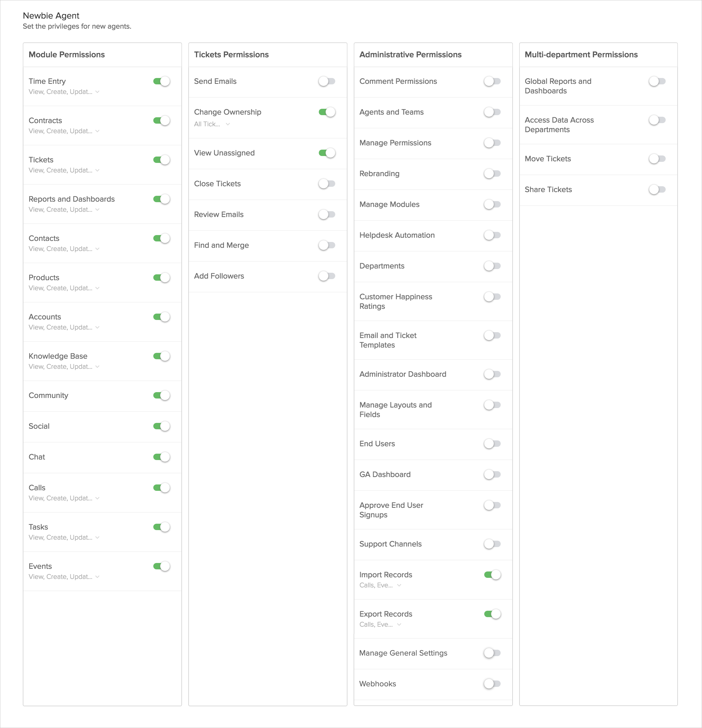The image size is (702, 728).
Task: Open Change Ownership scope dropdown
Action: (x=212, y=124)
